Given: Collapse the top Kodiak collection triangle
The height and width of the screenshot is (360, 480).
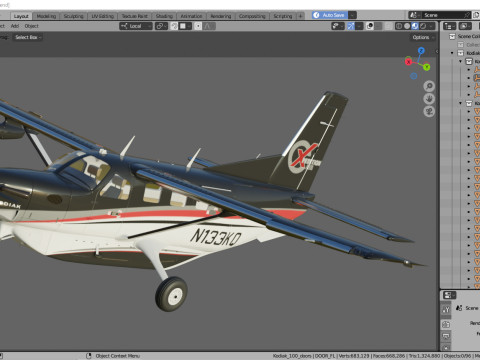Looking at the screenshot, I should click(452, 53).
